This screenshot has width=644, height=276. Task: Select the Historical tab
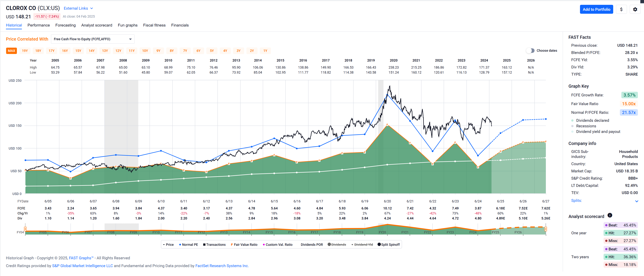[x=14, y=25]
